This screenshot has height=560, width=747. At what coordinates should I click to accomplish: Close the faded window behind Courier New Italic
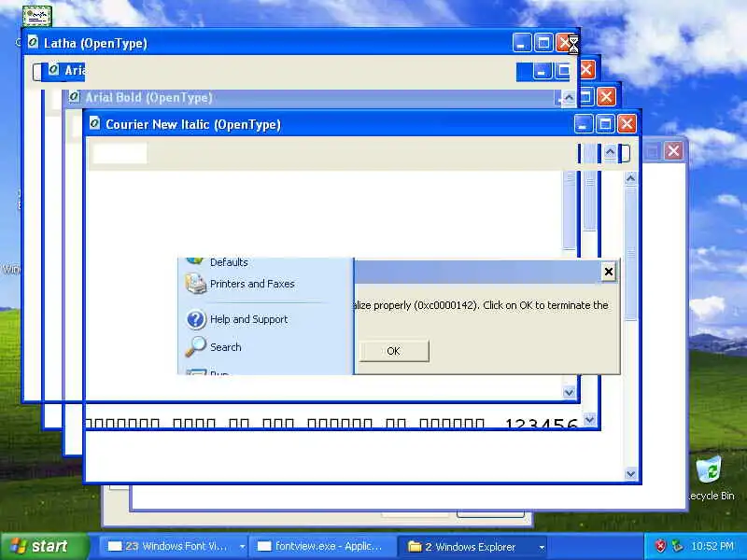673,151
